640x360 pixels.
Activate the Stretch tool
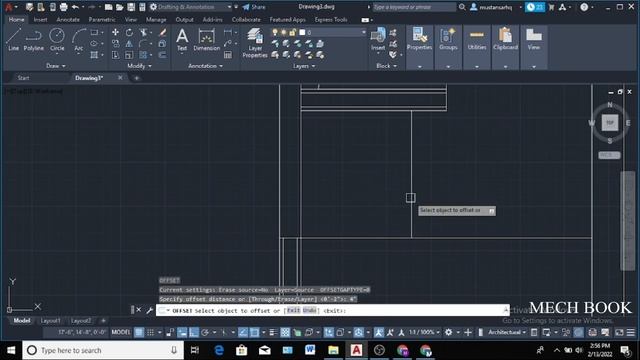(116, 55)
